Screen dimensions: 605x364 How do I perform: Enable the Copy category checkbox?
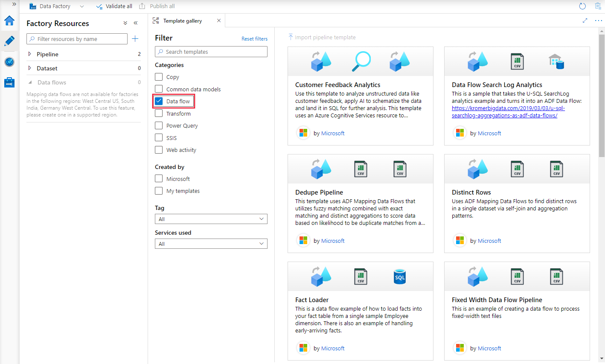coord(159,77)
